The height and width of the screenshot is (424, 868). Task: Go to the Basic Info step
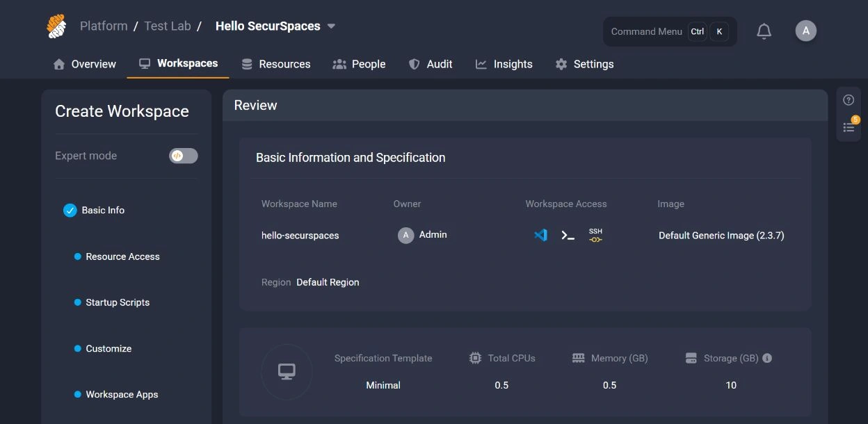[x=103, y=210]
